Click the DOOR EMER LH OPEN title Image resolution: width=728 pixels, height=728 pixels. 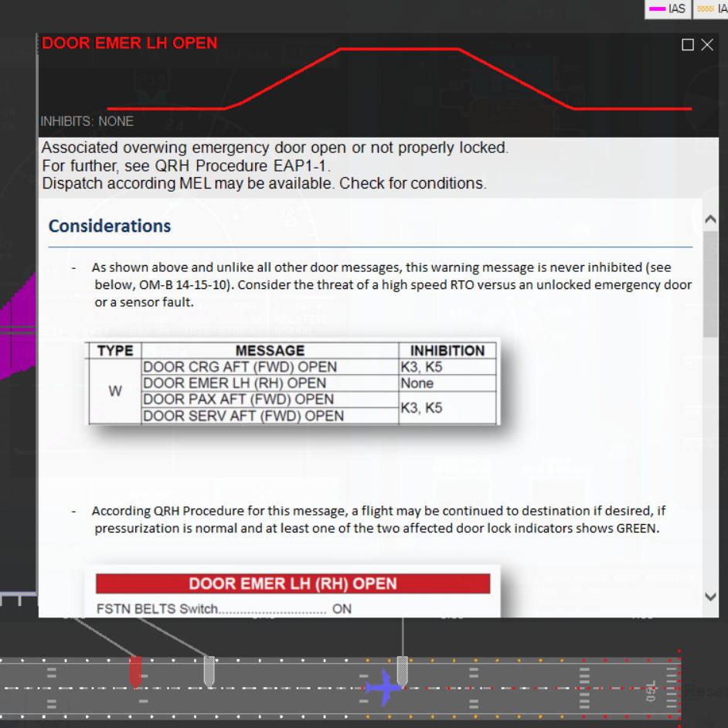pos(130,43)
